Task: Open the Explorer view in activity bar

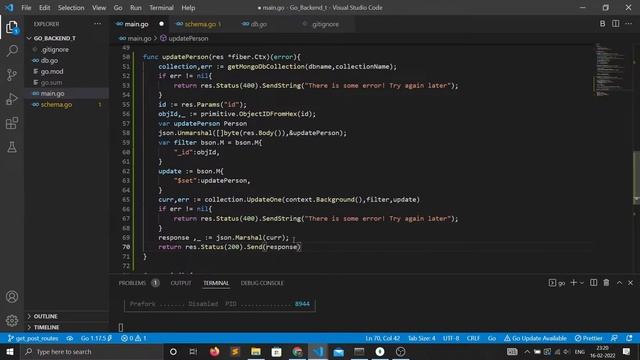Action: pos(12,27)
